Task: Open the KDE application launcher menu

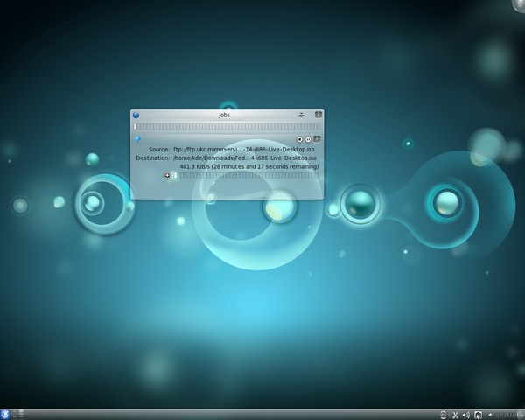Action: pos(4,415)
